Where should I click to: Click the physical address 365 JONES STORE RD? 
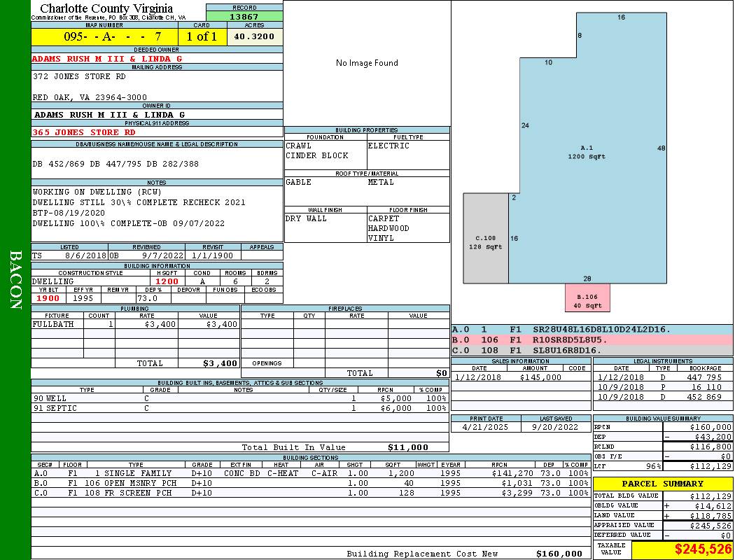click(x=85, y=132)
